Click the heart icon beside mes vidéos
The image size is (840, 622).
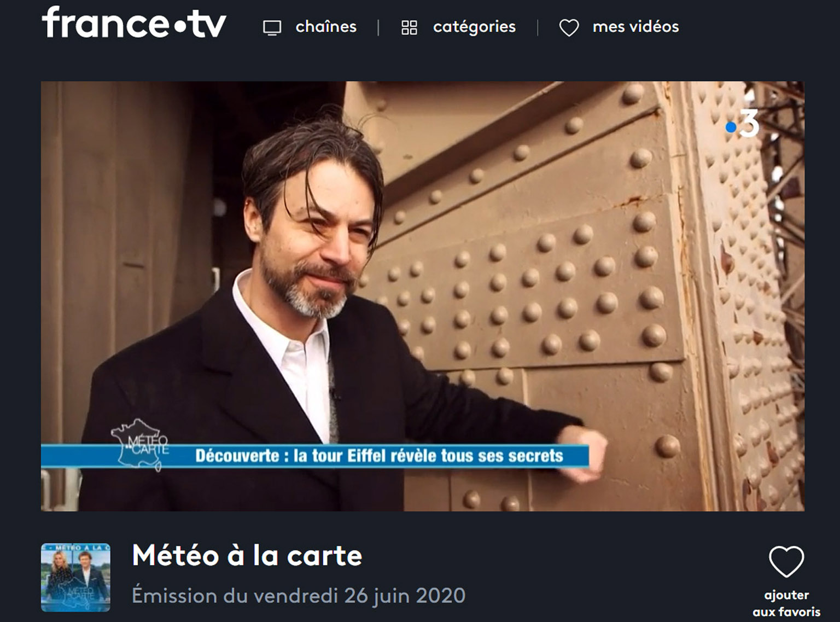(569, 28)
